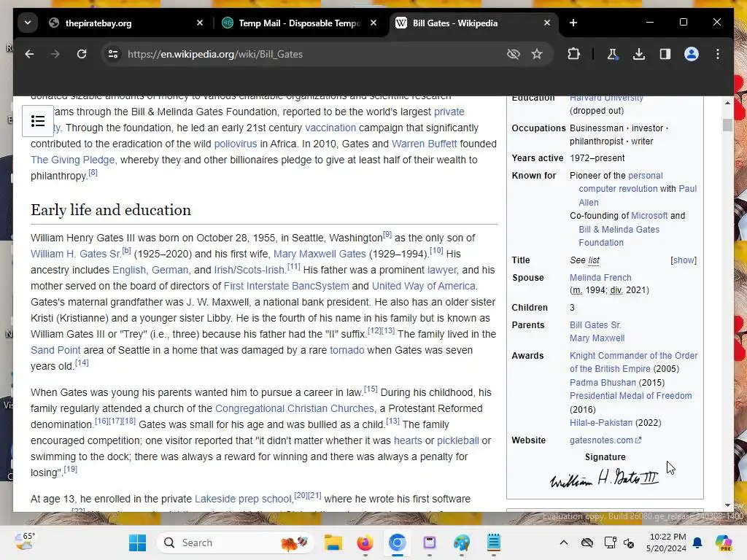The height and width of the screenshot is (560, 747).
Task: Open the weather widget showing 65°
Action: tap(24, 542)
